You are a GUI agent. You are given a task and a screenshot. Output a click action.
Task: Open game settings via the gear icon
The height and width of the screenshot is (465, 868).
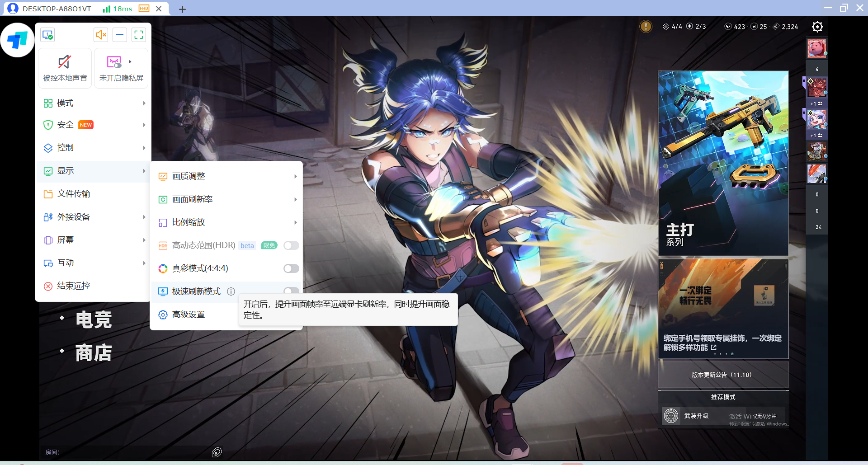(817, 27)
